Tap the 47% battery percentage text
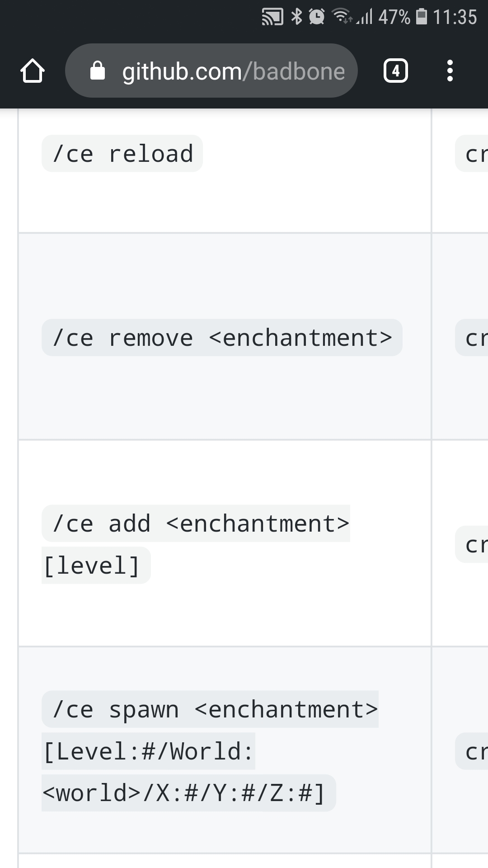This screenshot has width=488, height=868. tap(394, 17)
